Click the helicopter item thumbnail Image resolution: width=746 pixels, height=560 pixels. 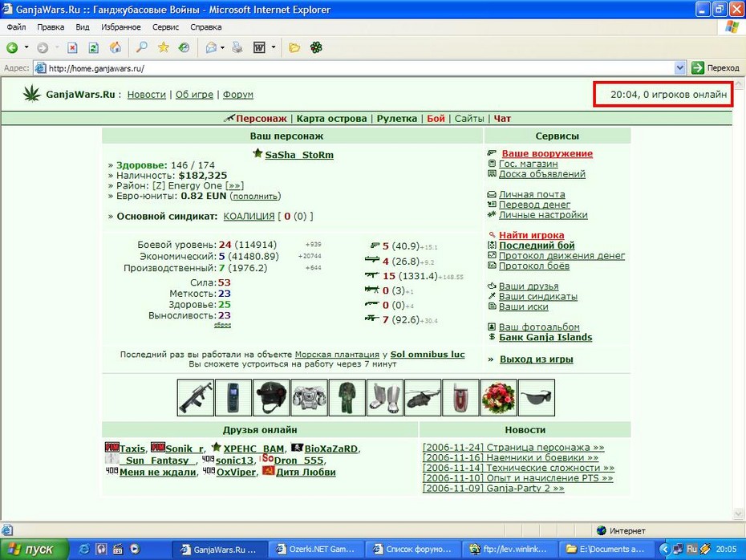(x=423, y=398)
